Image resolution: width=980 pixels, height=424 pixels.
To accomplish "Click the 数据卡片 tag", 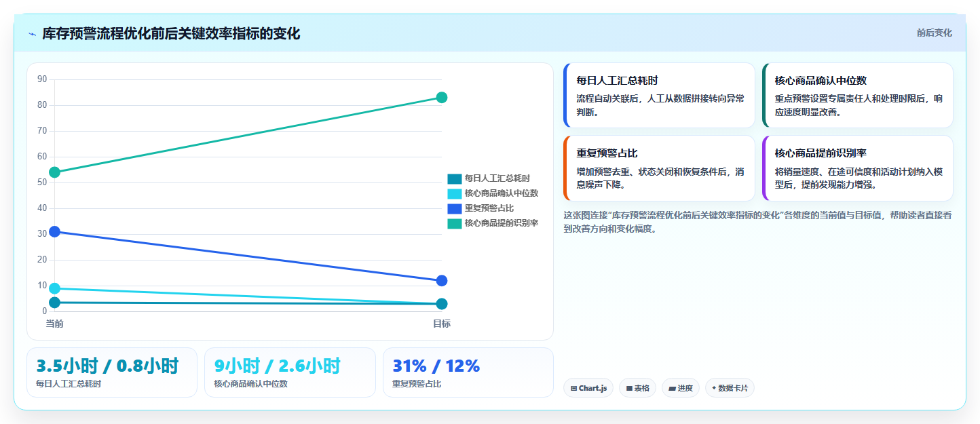I will coord(730,388).
